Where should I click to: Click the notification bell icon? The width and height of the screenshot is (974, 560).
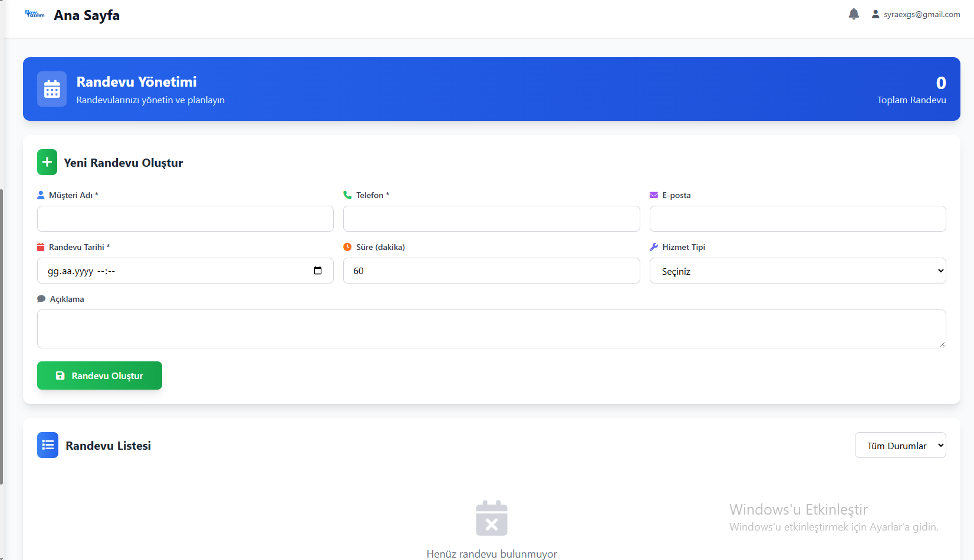(854, 14)
